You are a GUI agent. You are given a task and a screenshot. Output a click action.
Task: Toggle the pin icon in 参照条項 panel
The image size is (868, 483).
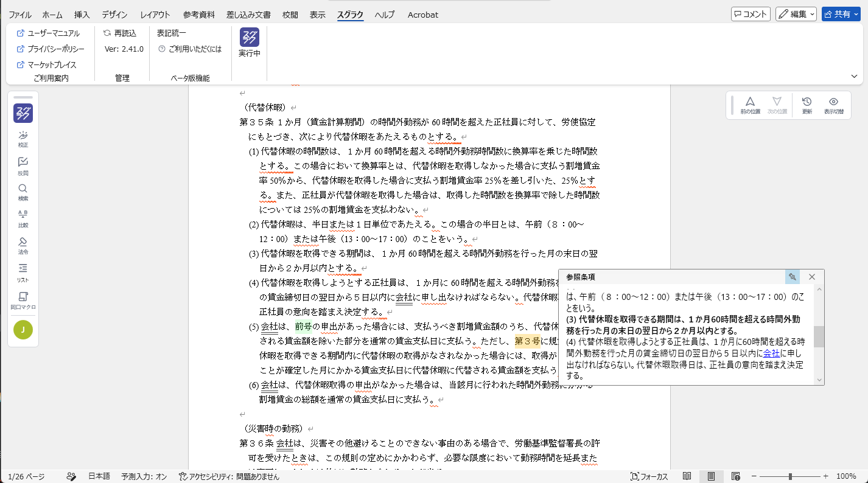coord(793,277)
